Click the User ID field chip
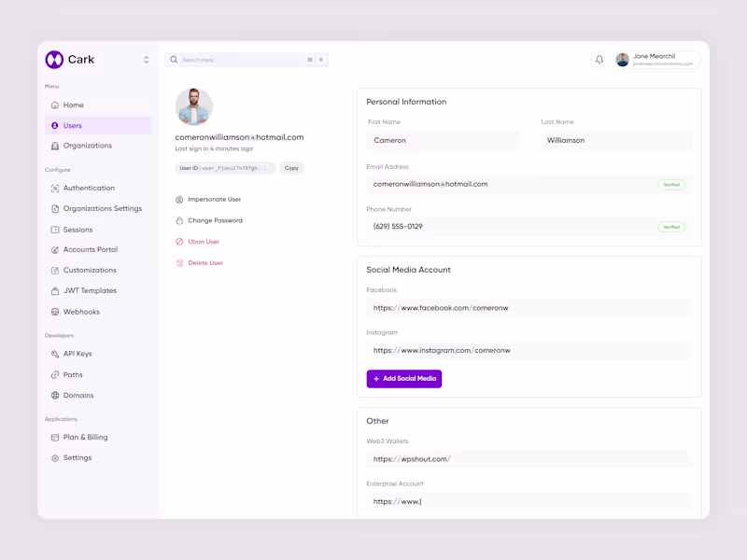The height and width of the screenshot is (560, 747). 225,168
